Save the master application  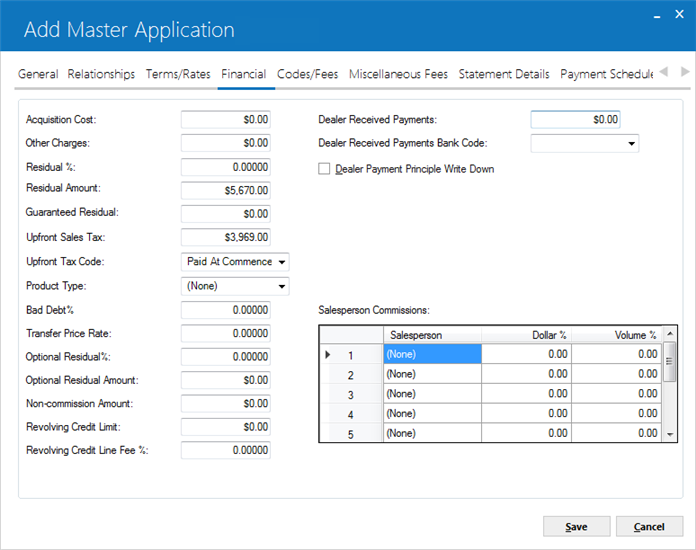(577, 526)
